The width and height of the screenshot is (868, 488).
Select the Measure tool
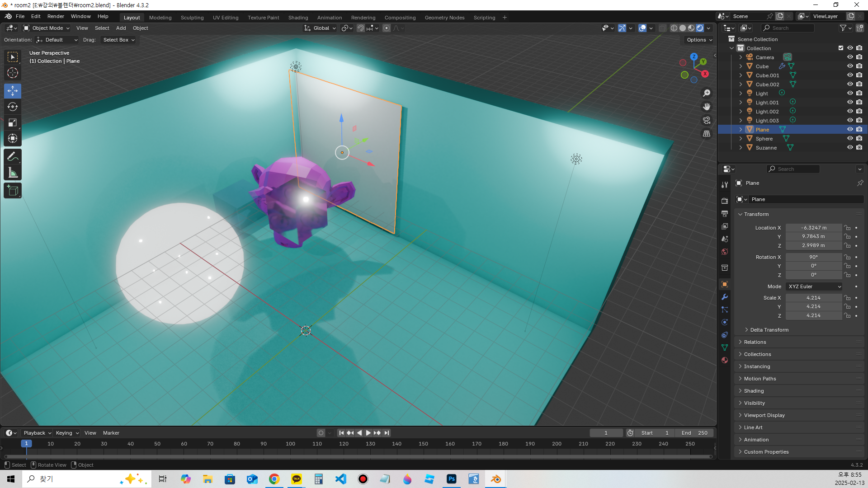click(13, 172)
